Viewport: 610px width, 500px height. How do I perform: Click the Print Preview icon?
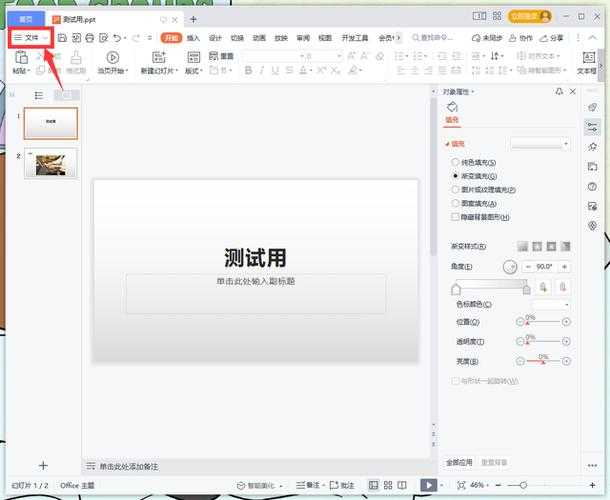point(103,38)
